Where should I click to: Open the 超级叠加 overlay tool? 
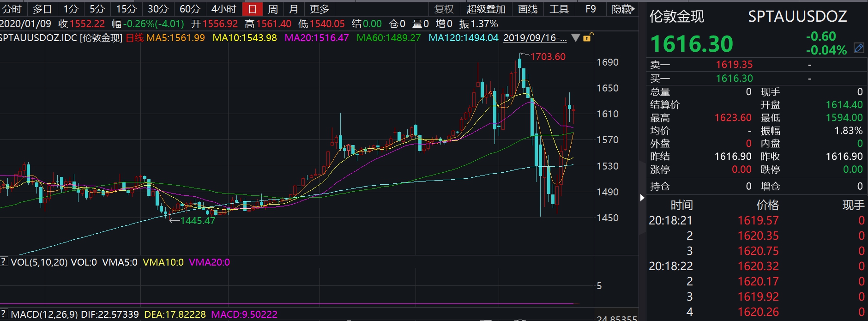click(486, 9)
